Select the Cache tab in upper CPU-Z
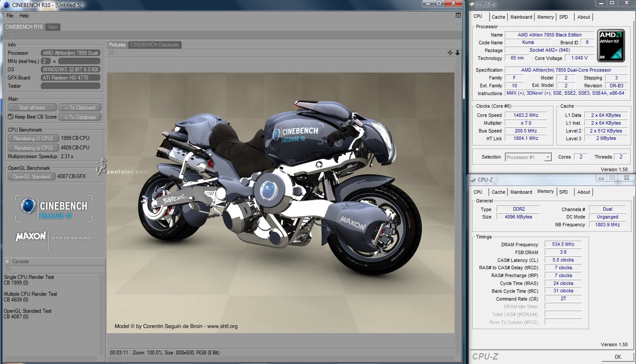 (498, 17)
